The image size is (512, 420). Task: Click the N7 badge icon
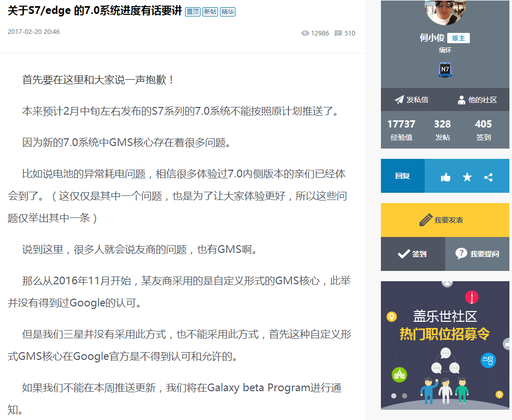445,69
